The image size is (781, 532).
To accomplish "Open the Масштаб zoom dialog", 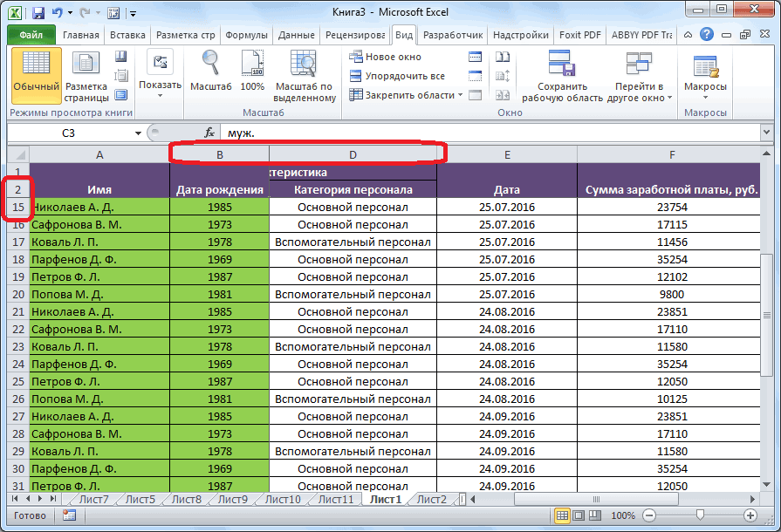I will [x=210, y=73].
